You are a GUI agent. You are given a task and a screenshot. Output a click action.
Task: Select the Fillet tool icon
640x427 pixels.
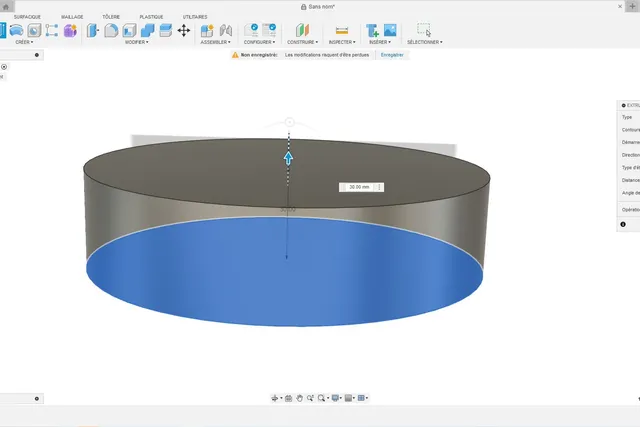click(x=111, y=30)
